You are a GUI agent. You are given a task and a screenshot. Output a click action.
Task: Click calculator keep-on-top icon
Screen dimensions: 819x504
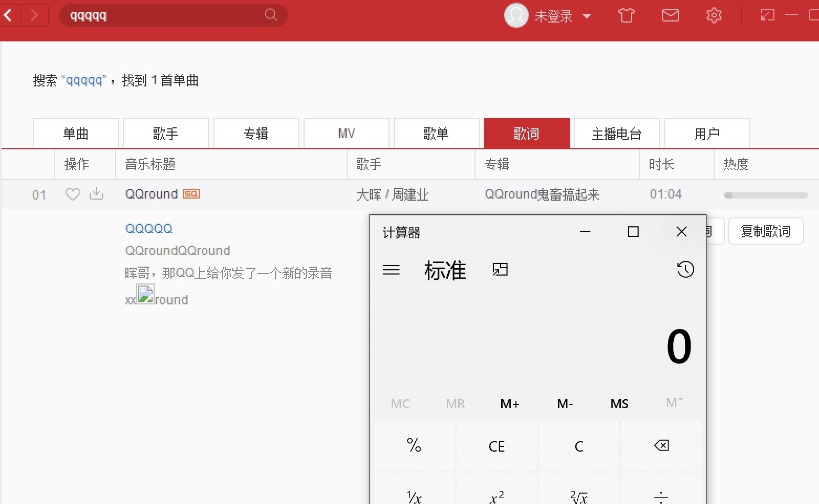[x=500, y=270]
